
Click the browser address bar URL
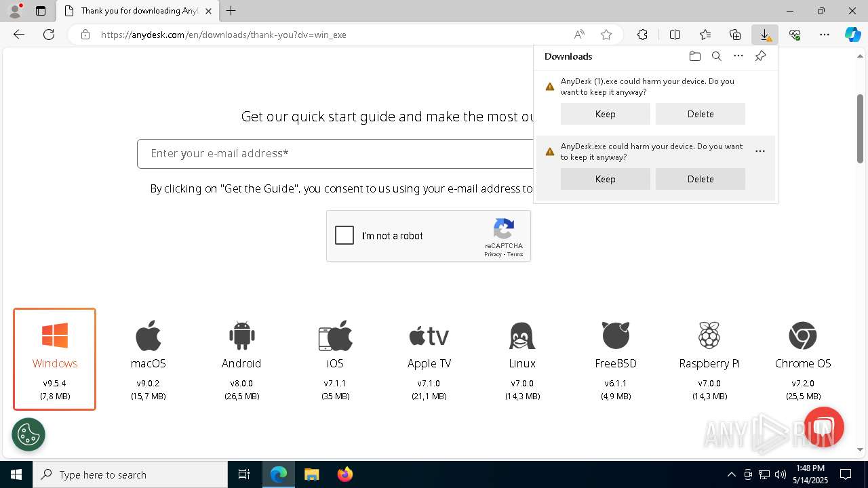tap(224, 35)
